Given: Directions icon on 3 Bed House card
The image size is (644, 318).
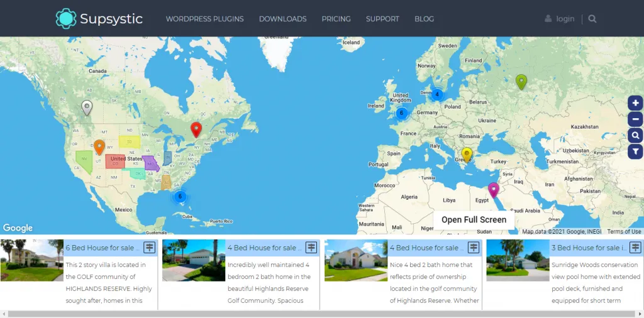Looking at the screenshot, I should [635, 248].
